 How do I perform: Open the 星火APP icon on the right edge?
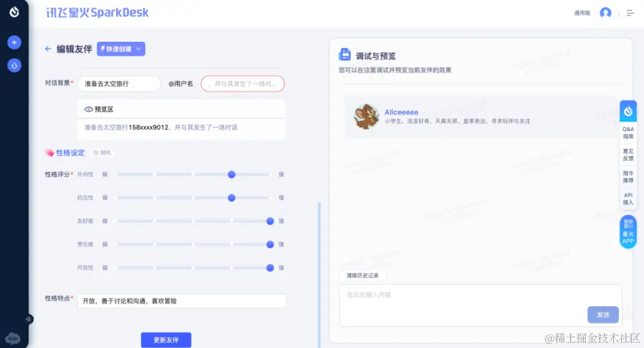click(x=627, y=232)
